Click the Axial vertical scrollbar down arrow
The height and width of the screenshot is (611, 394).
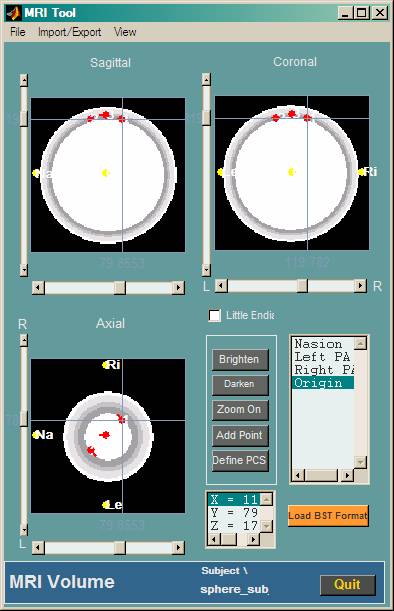(x=24, y=529)
